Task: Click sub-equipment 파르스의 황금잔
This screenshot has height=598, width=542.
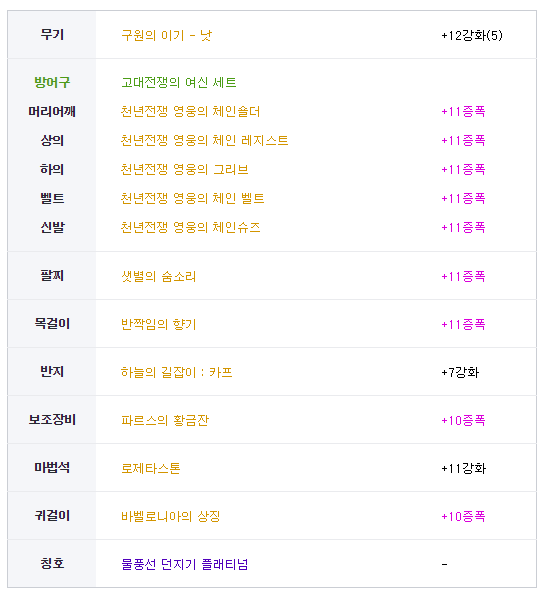Action: 165,420
